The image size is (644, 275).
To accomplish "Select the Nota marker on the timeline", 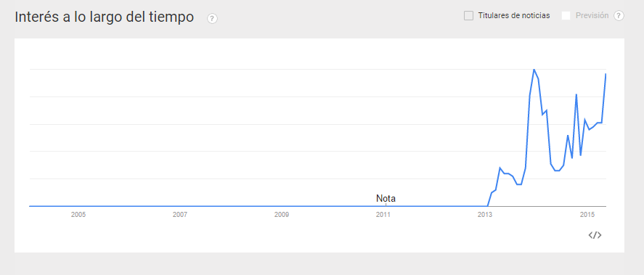I will point(386,199).
